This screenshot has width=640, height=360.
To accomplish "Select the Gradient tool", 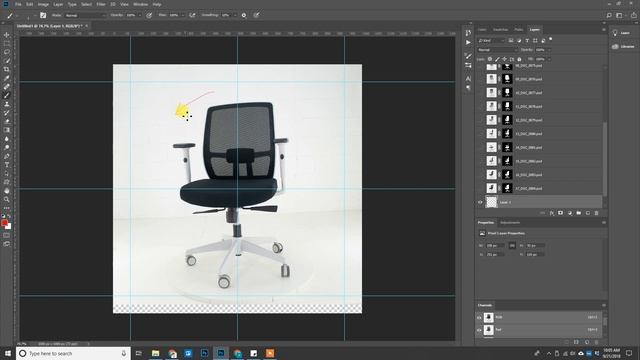I will pos(7,130).
